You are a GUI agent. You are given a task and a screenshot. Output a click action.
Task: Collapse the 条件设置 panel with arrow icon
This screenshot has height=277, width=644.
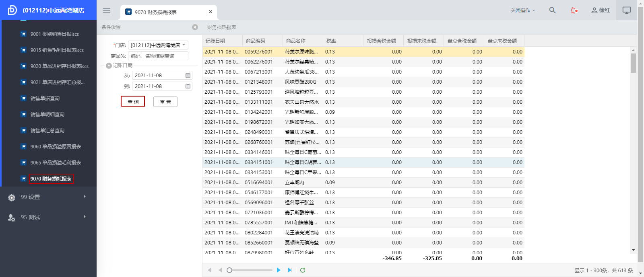pyautogui.click(x=195, y=27)
